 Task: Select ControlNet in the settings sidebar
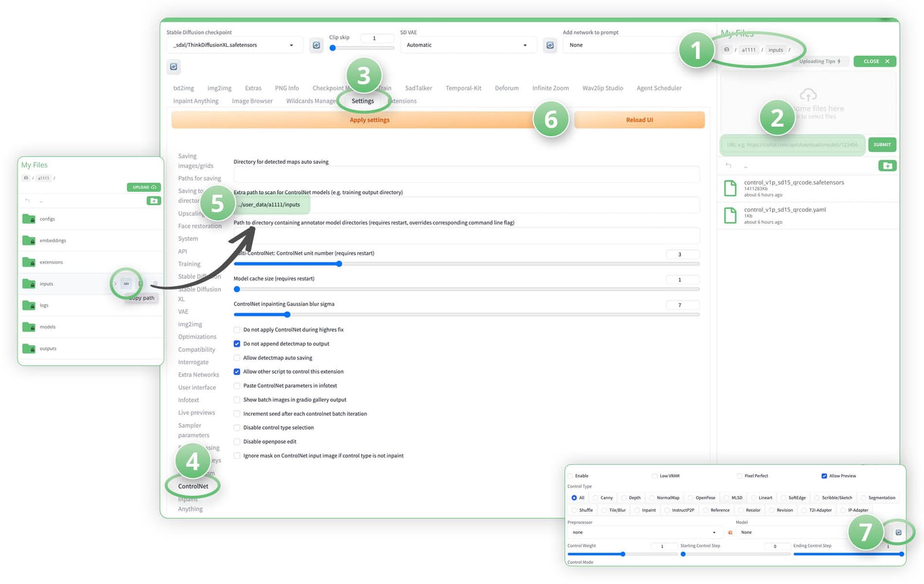click(193, 486)
